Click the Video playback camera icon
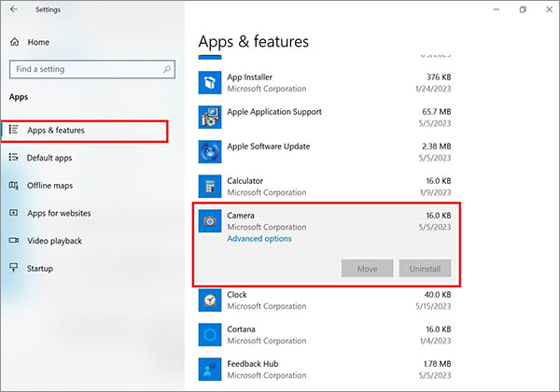The height and width of the screenshot is (392, 560). pyautogui.click(x=14, y=240)
